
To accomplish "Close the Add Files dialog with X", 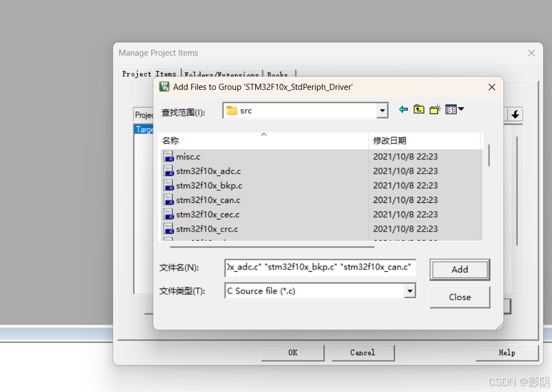I will point(492,87).
